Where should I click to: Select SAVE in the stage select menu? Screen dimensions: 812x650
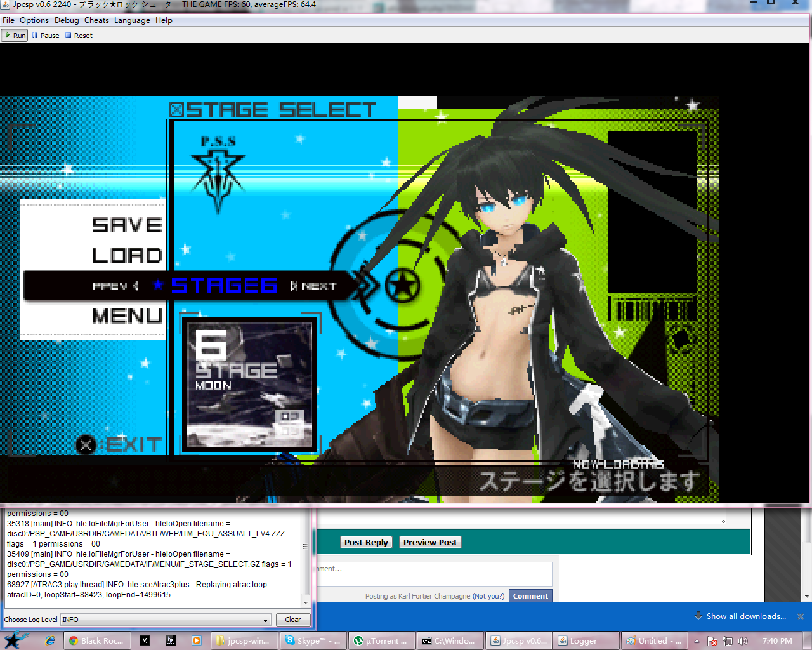[127, 225]
